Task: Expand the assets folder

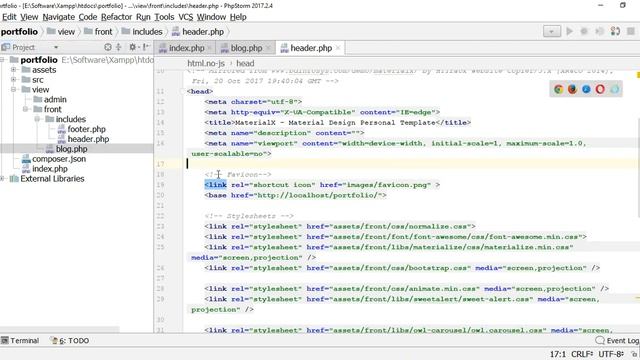Action: coord(14,70)
